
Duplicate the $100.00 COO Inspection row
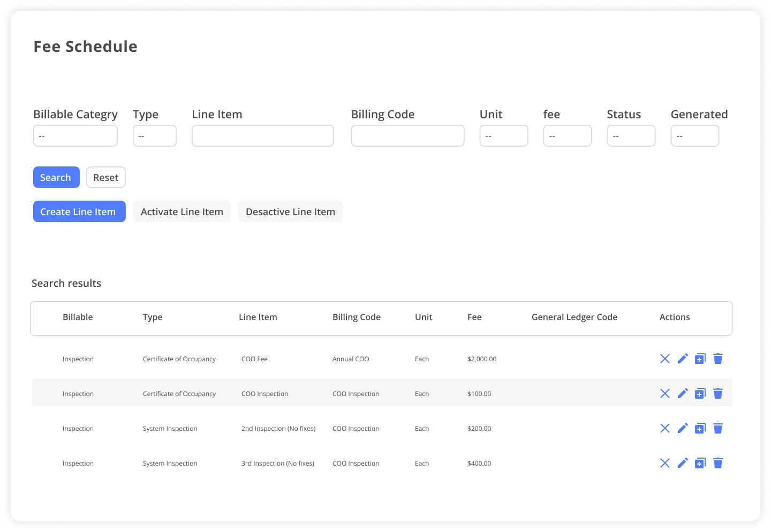[700, 393]
